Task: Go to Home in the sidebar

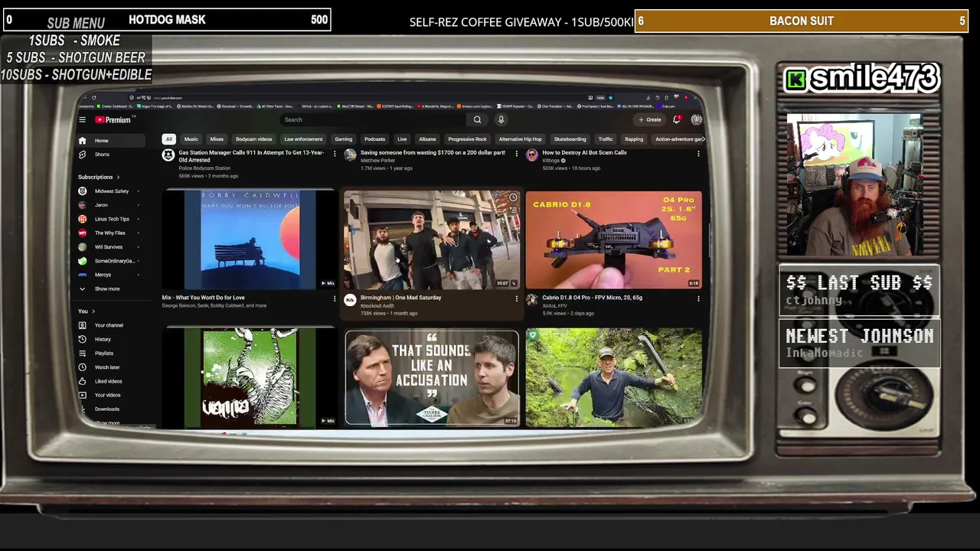Action: tap(111, 141)
